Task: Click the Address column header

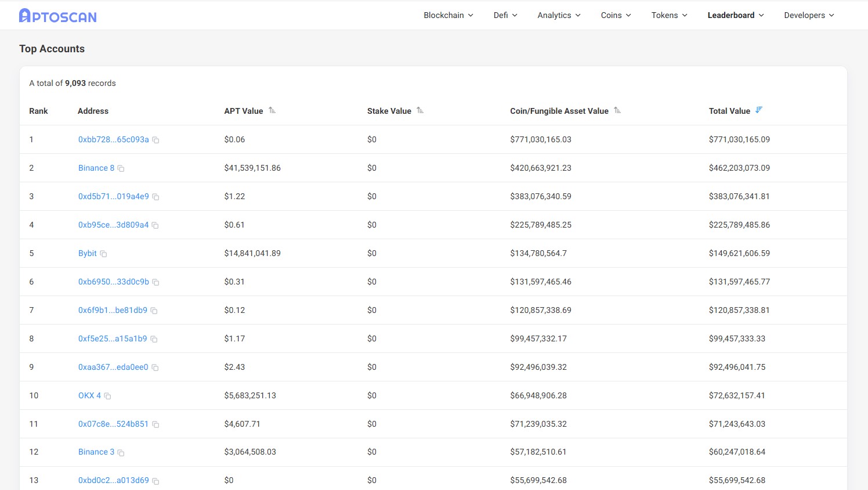Action: point(93,111)
